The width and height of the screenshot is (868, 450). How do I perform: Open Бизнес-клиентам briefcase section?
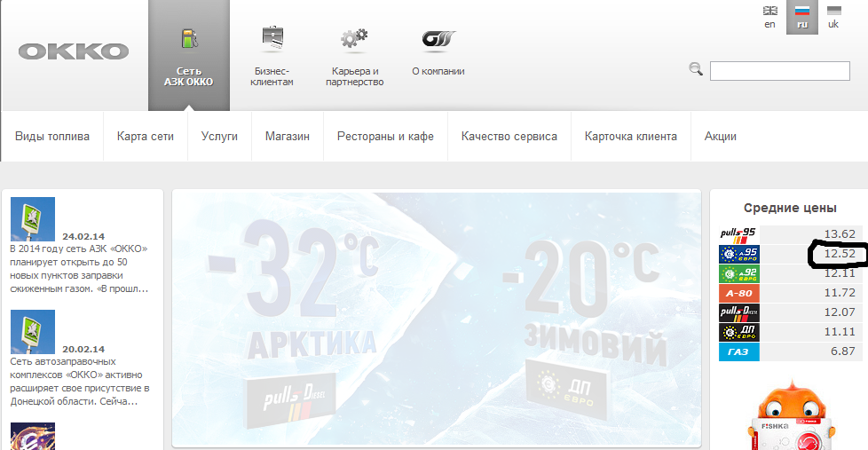pos(272,55)
